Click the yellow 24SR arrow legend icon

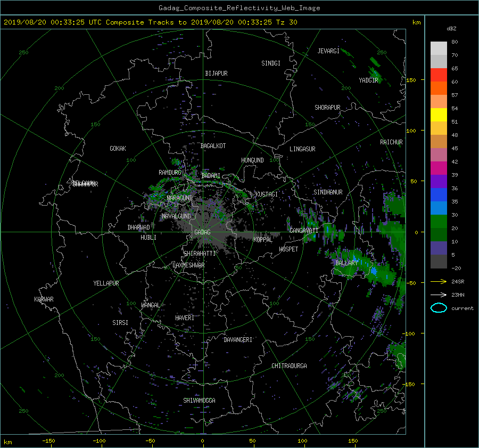click(439, 281)
